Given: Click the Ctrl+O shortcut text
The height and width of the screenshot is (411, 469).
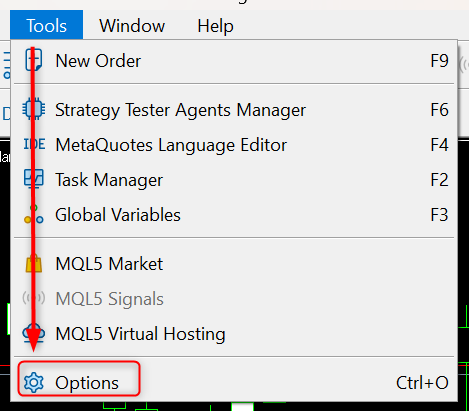Looking at the screenshot, I should pyautogui.click(x=422, y=383).
